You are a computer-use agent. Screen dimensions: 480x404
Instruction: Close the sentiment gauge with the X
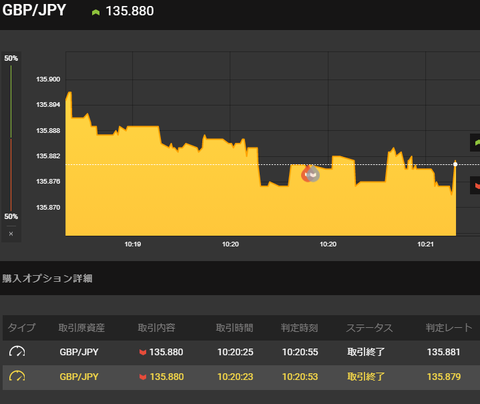click(x=11, y=234)
